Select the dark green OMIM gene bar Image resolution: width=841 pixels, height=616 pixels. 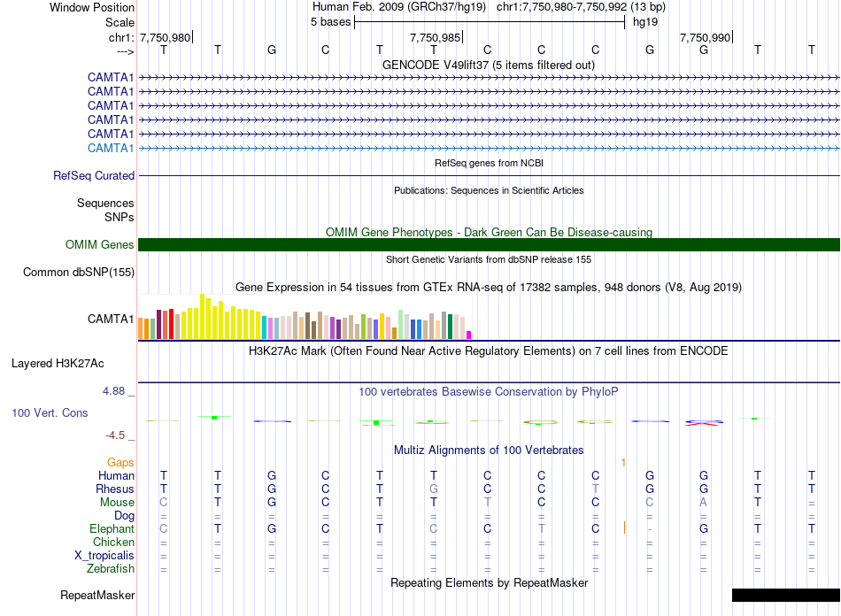click(489, 245)
